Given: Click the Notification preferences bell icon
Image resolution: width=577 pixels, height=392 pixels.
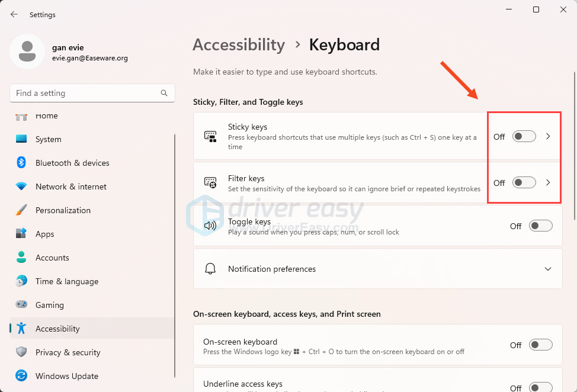Looking at the screenshot, I should [210, 268].
